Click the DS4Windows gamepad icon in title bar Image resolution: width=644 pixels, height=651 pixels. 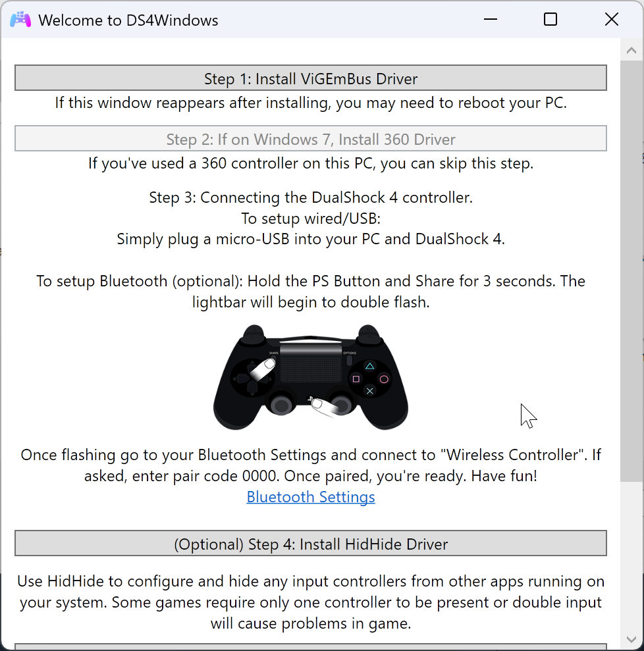tap(20, 20)
